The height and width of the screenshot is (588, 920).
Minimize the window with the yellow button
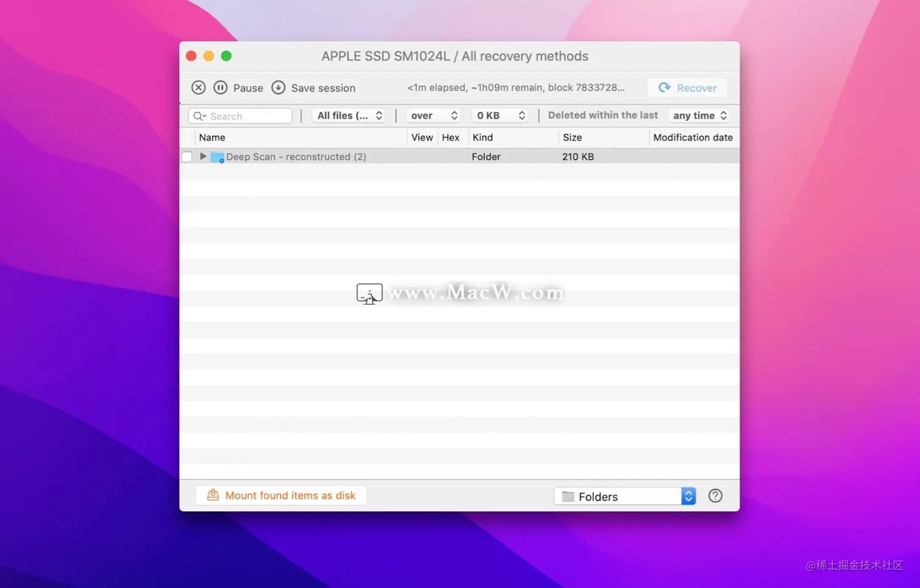pos(209,56)
